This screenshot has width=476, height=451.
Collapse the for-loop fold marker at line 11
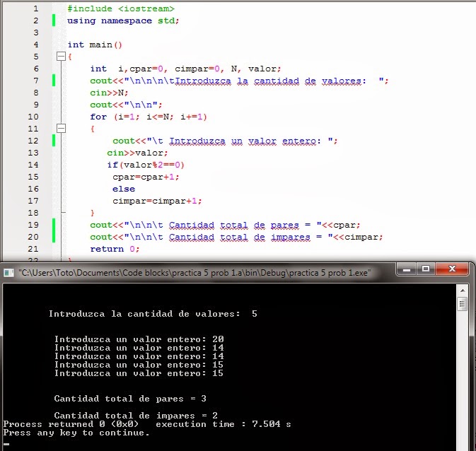coord(61,128)
